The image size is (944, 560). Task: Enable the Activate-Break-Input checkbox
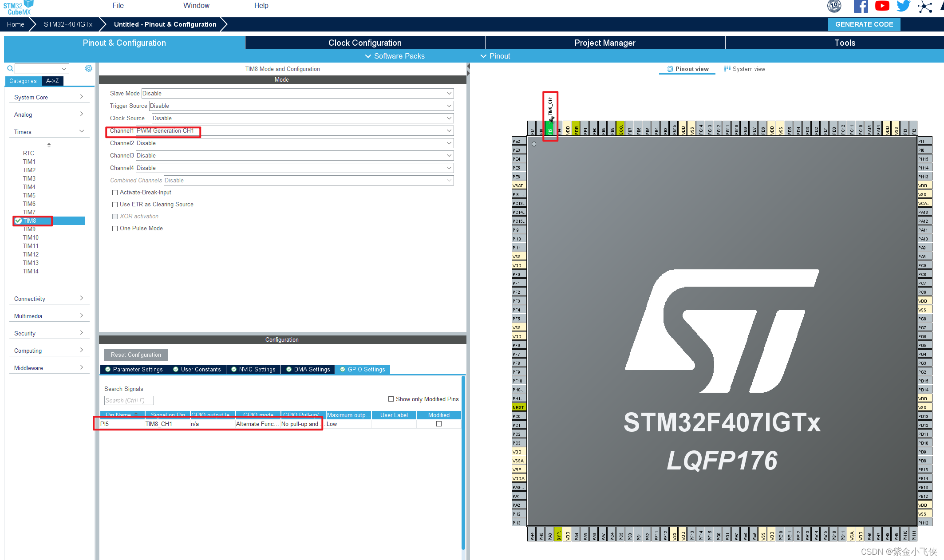115,193
